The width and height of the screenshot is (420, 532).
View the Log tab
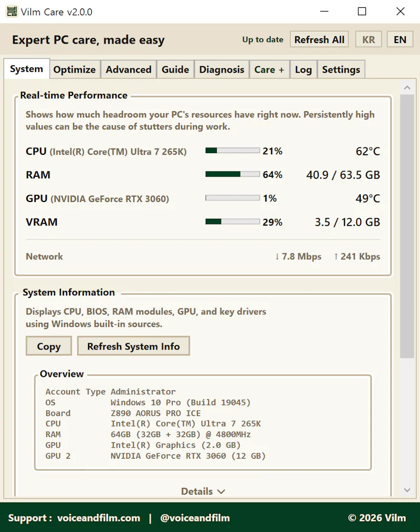303,70
